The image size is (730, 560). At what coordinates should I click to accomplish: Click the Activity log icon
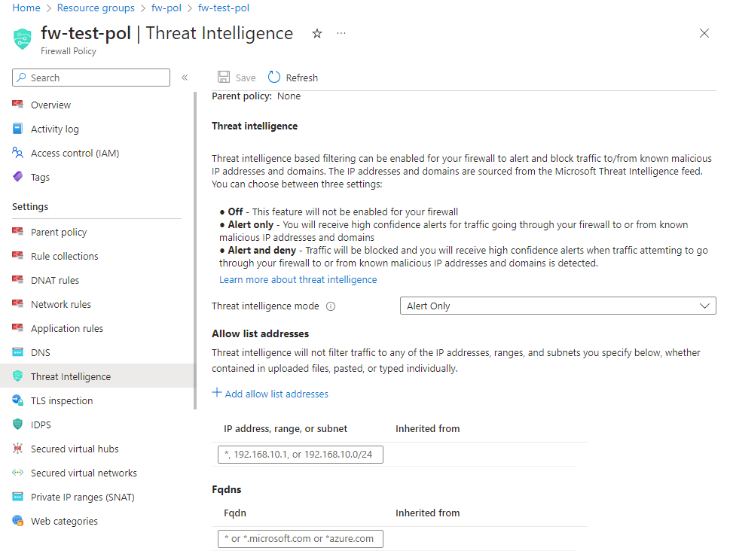click(x=17, y=129)
